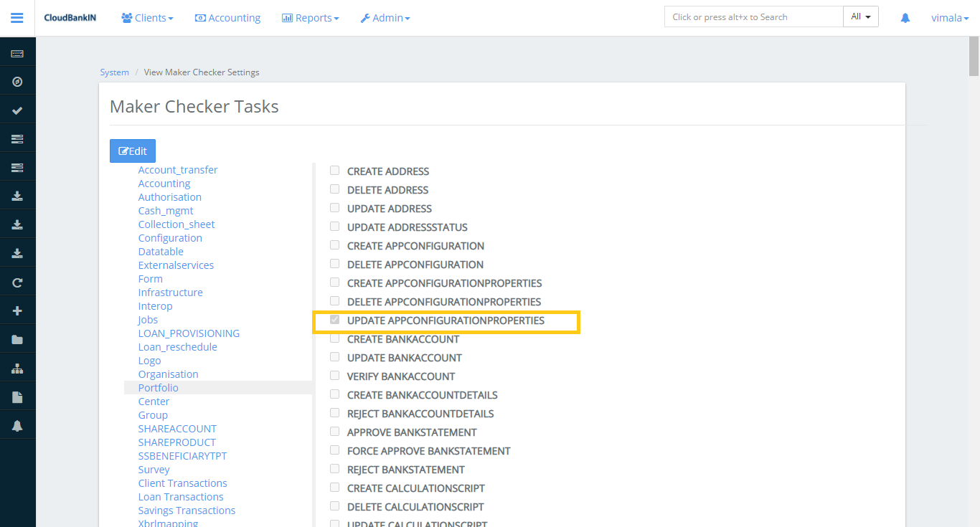Check the VERIFY BANKACCOUNT option
This screenshot has height=527, width=980.
coord(334,375)
